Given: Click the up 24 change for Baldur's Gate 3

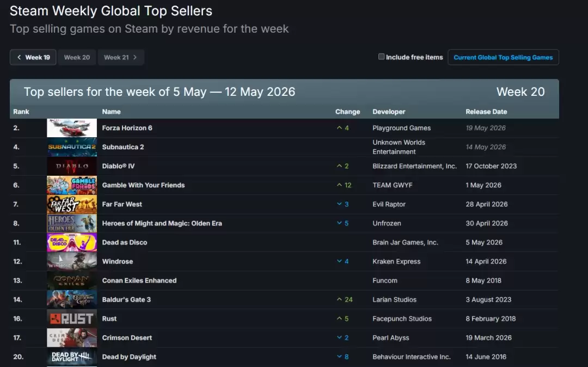Looking at the screenshot, I should (x=345, y=300).
